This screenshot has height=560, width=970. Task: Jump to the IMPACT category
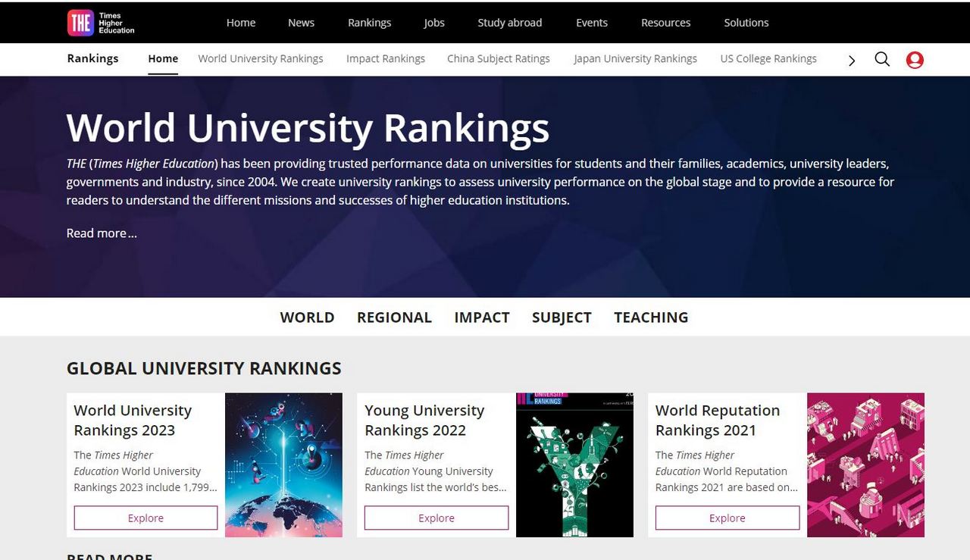(482, 318)
